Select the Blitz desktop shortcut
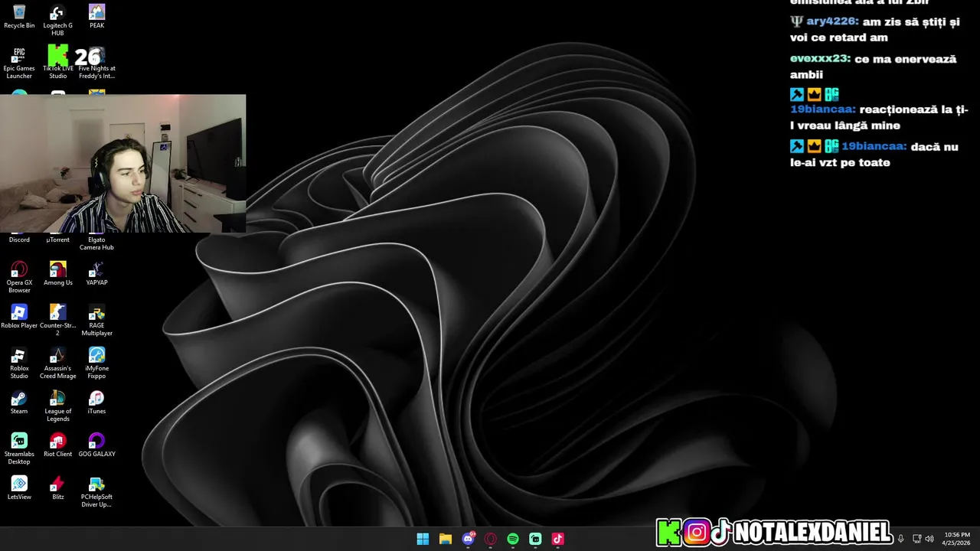 [57, 487]
